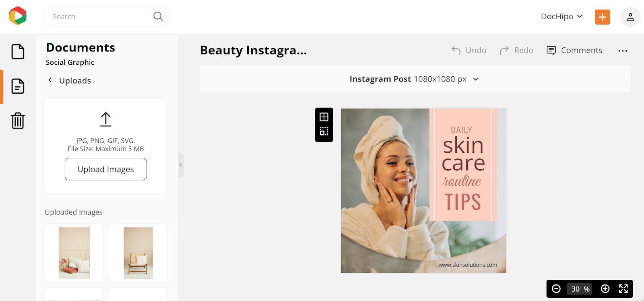Zoom in with the plus icon
The width and height of the screenshot is (644, 301).
(x=605, y=289)
